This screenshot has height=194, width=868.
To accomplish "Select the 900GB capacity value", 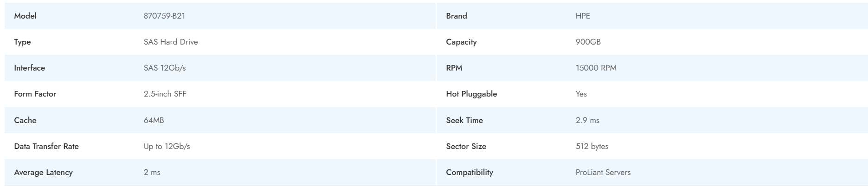I will [588, 42].
